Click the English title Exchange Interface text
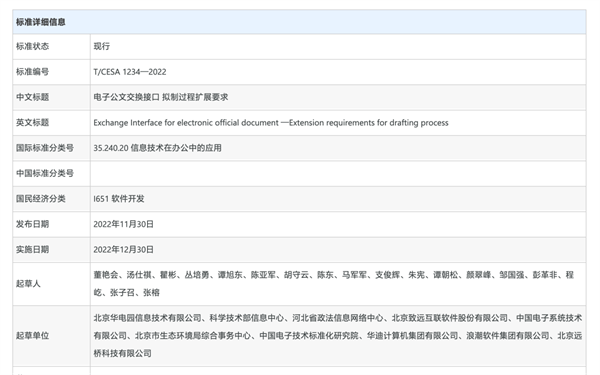This screenshot has height=375, width=600. (x=271, y=123)
